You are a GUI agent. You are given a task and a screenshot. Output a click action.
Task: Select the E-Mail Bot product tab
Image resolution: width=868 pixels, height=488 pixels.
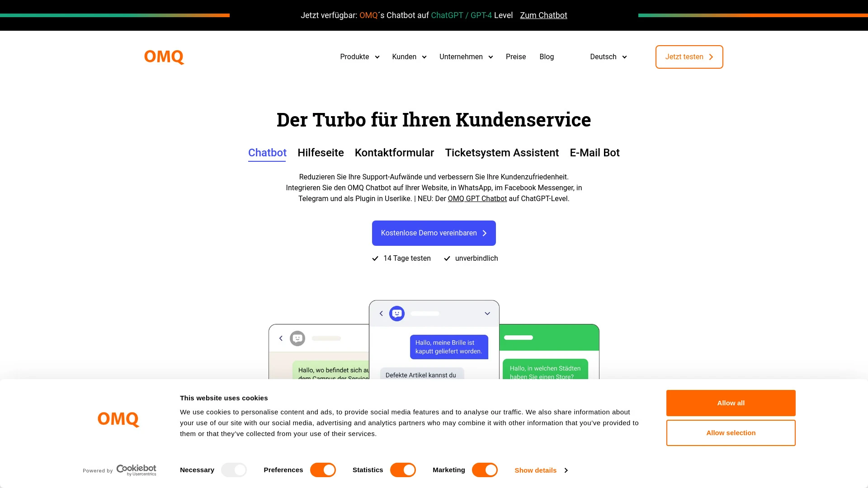pyautogui.click(x=594, y=153)
